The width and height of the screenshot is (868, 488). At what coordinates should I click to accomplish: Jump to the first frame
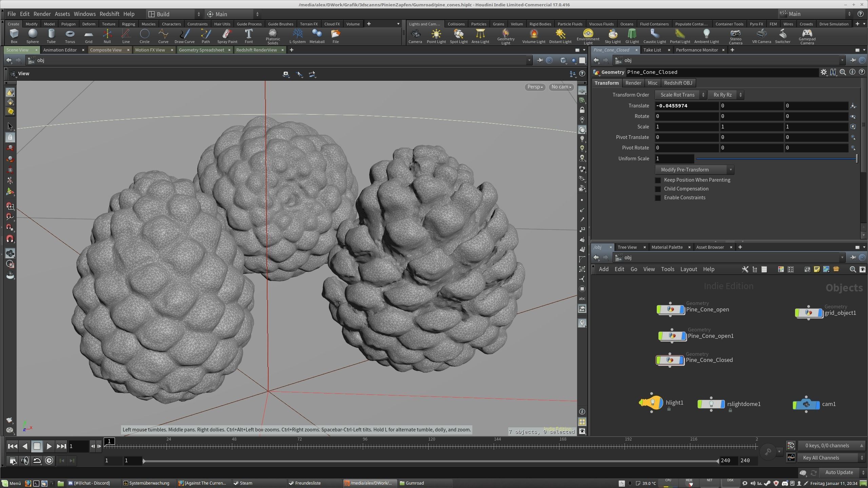point(12,446)
